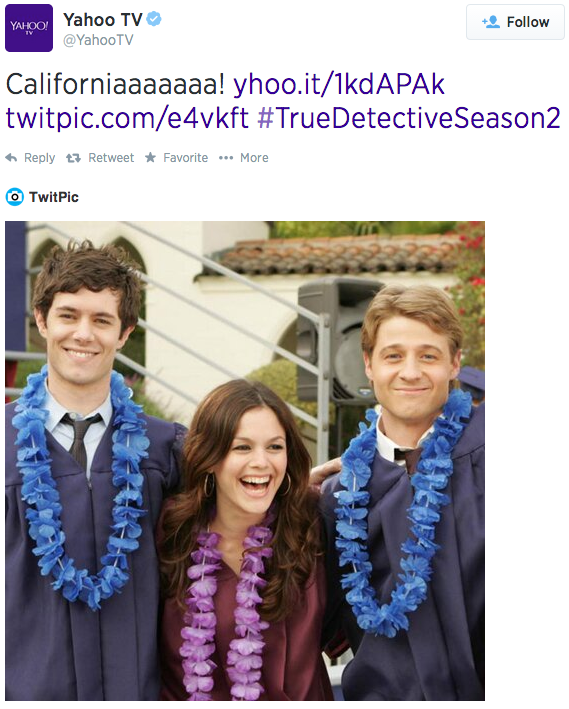Follow the Yahoo TV account
Image resolution: width=569 pixels, height=709 pixels.
pos(515,22)
